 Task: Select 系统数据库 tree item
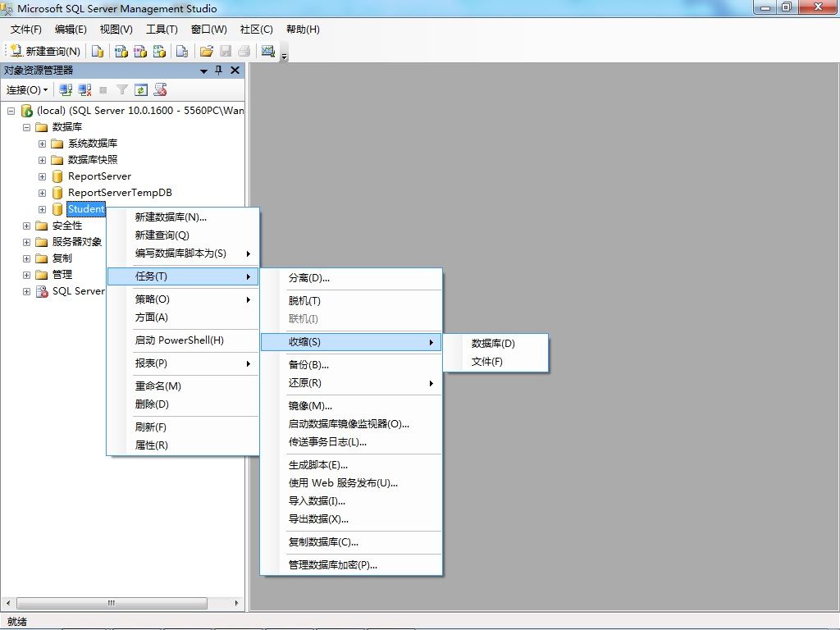[92, 143]
